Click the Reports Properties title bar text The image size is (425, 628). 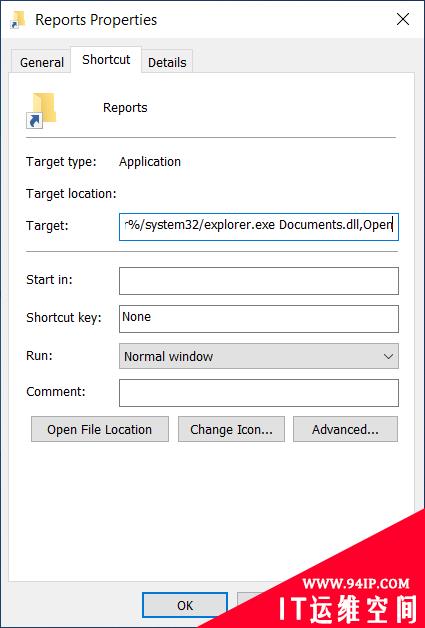[x=96, y=20]
